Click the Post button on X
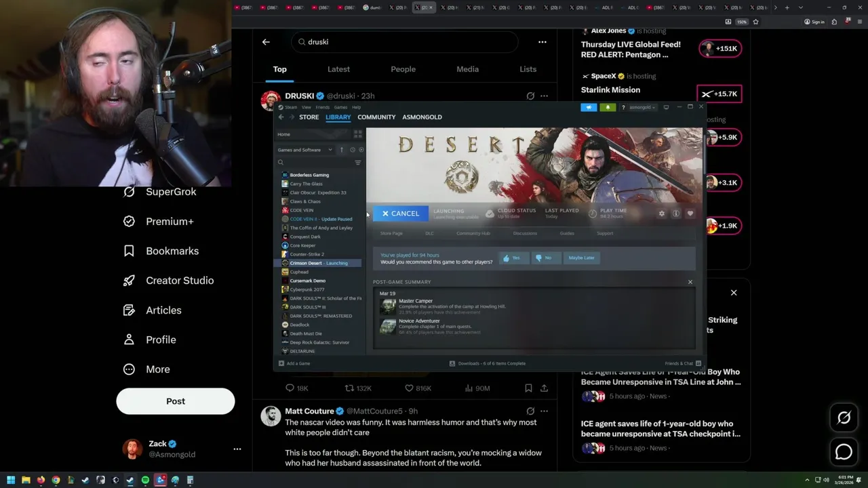This screenshot has height=488, width=868. pos(176,401)
